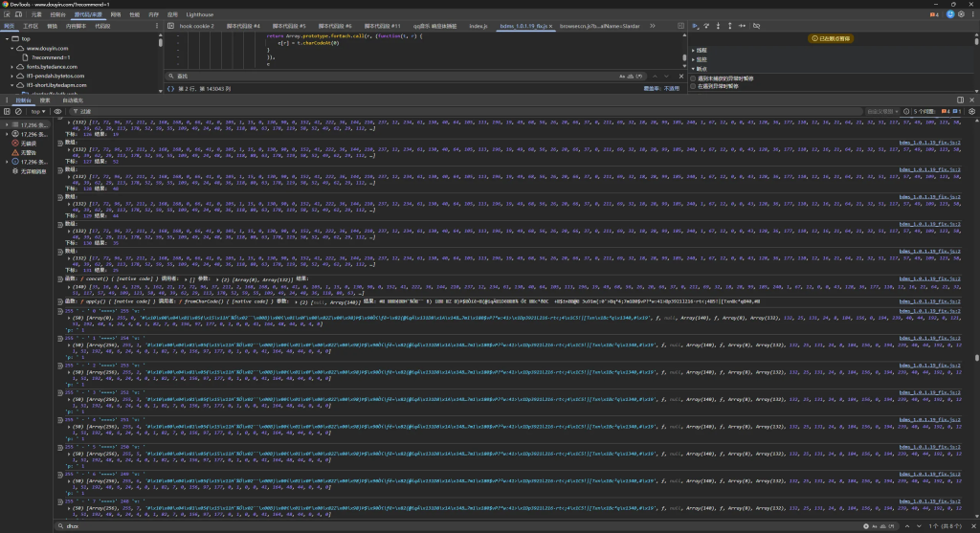Open the top context dropdown in console
Image resolution: width=980 pixels, height=533 pixels.
pos(38,111)
